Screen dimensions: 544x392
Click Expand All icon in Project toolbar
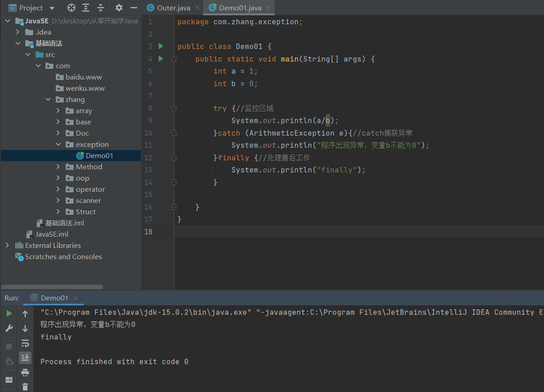86,8
